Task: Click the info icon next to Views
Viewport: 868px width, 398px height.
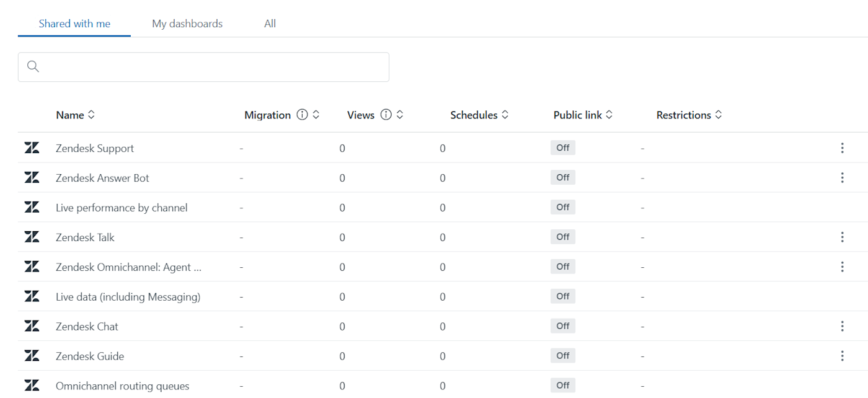Action: point(386,115)
